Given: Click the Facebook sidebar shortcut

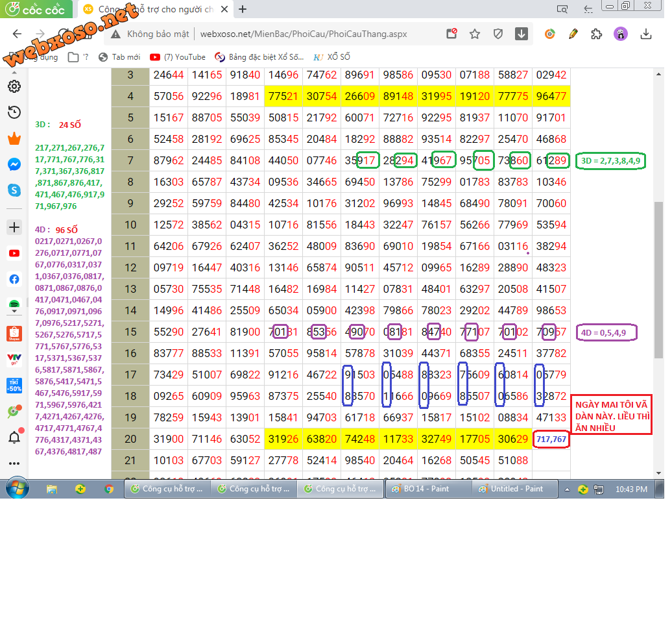Looking at the screenshot, I should pos(14,279).
